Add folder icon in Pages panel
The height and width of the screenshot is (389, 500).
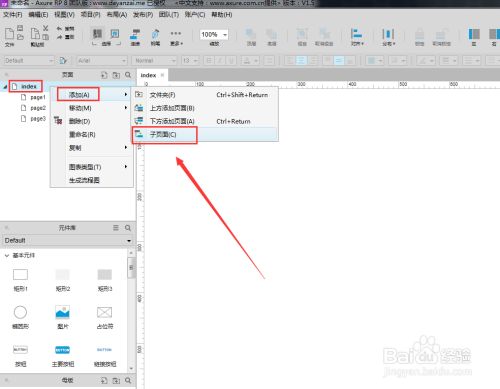(x=116, y=75)
